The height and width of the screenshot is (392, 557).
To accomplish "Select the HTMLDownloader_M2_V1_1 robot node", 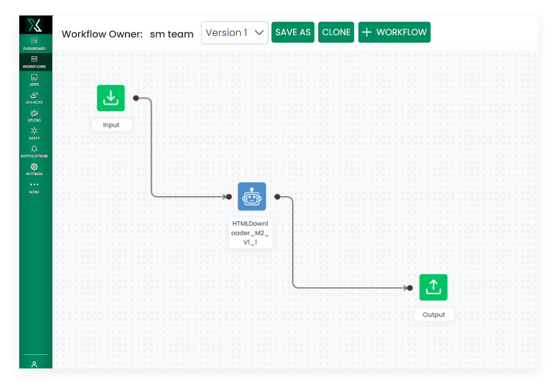I will tap(251, 196).
